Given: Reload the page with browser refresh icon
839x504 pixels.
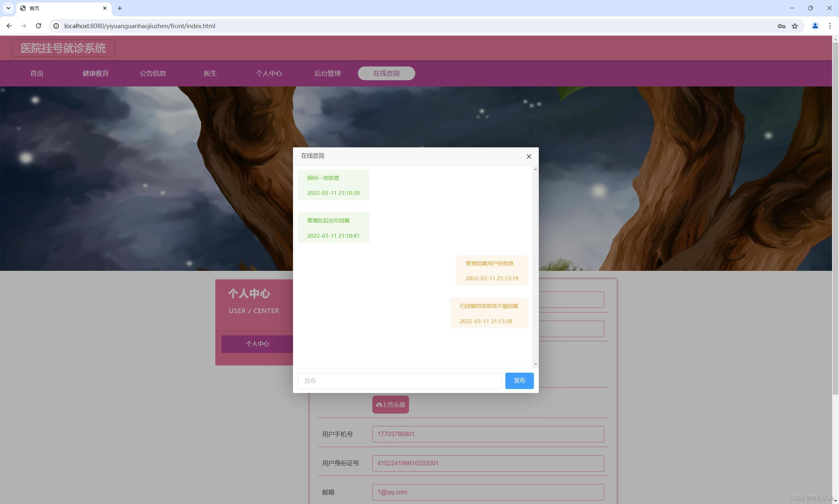Looking at the screenshot, I should [38, 26].
